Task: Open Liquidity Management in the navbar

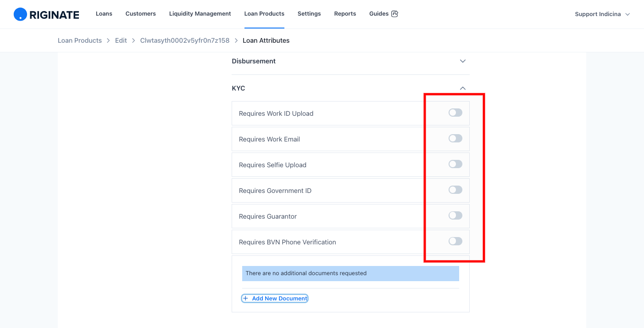Action: pyautogui.click(x=200, y=14)
